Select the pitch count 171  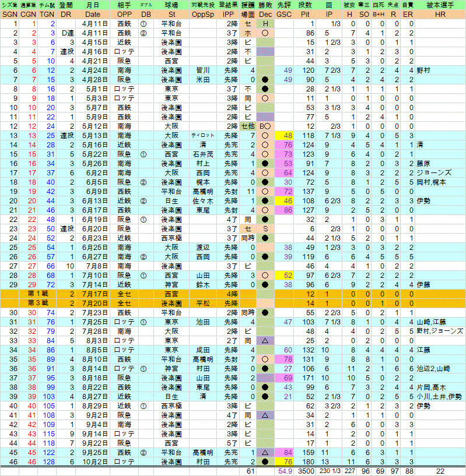308,378
